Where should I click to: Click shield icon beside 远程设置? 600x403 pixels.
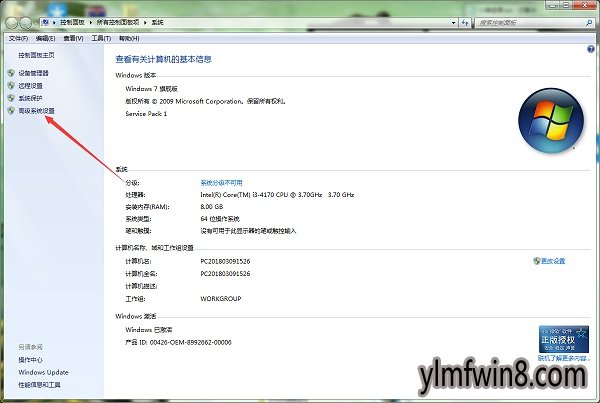point(11,85)
